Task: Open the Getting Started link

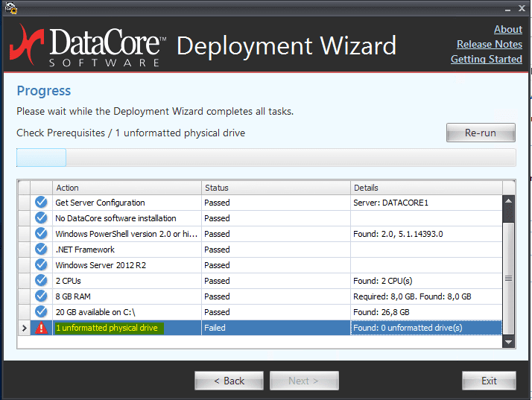Action: pyautogui.click(x=487, y=59)
